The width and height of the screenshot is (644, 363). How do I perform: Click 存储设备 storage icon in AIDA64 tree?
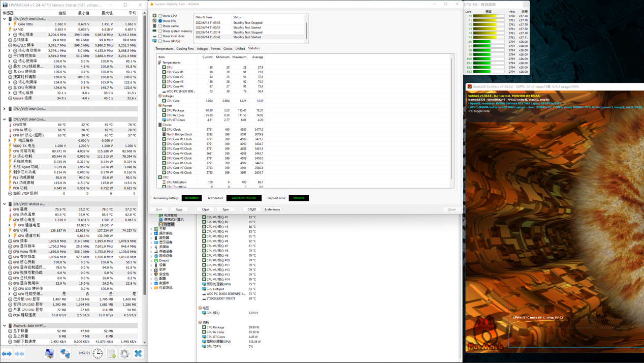coord(156,251)
